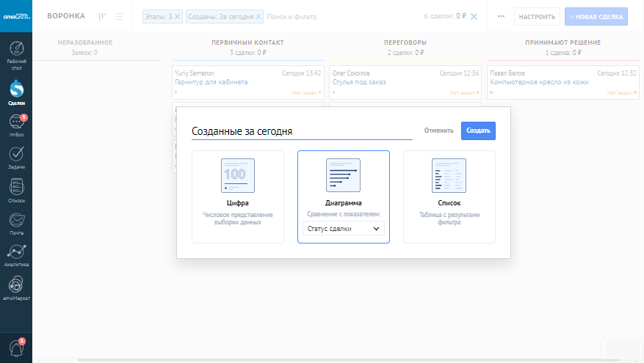Open Списки in the sidebar

pos(16,190)
